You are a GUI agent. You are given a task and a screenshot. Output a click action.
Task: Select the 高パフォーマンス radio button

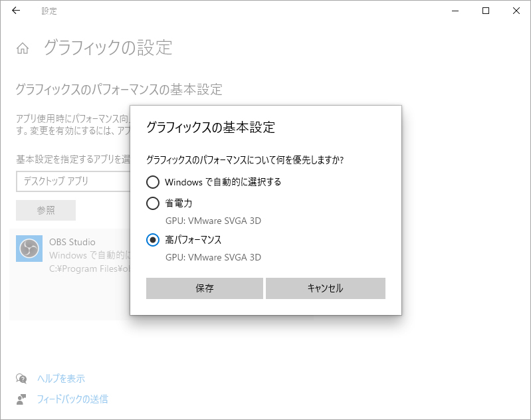tap(153, 240)
